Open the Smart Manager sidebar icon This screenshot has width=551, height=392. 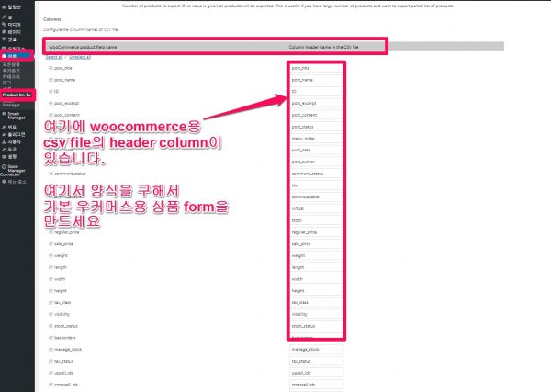4,114
